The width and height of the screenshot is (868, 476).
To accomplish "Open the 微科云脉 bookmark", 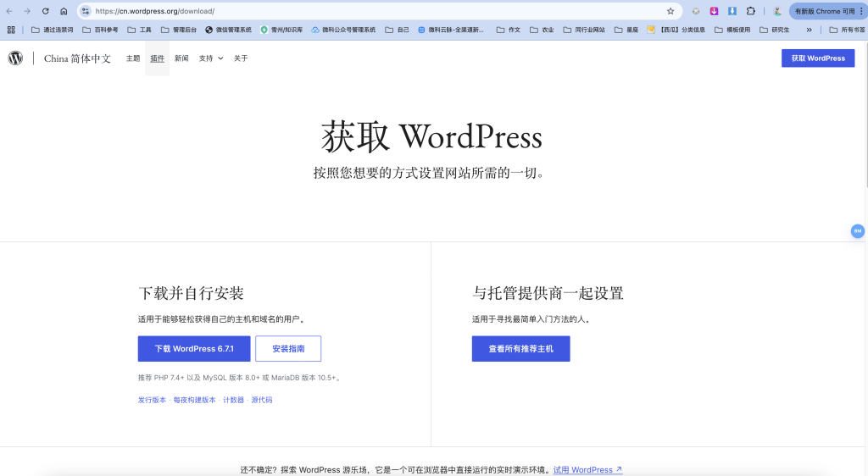I will pos(451,30).
